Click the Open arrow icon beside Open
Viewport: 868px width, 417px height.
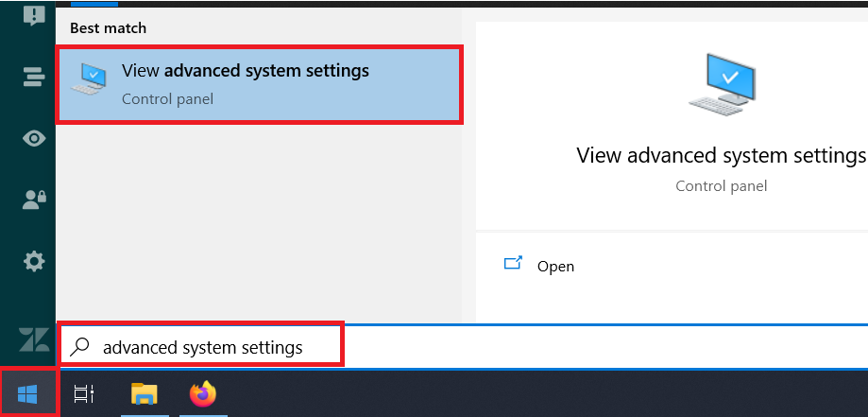tap(513, 265)
